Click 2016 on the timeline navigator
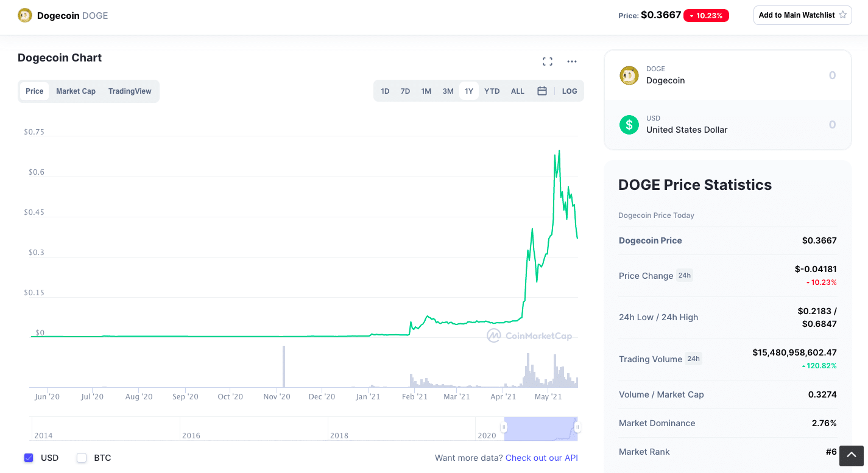Viewport: 868px width, 473px height. (191, 436)
